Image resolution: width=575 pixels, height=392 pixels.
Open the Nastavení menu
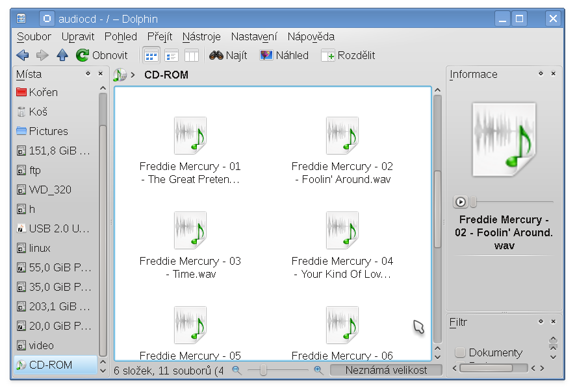point(254,36)
